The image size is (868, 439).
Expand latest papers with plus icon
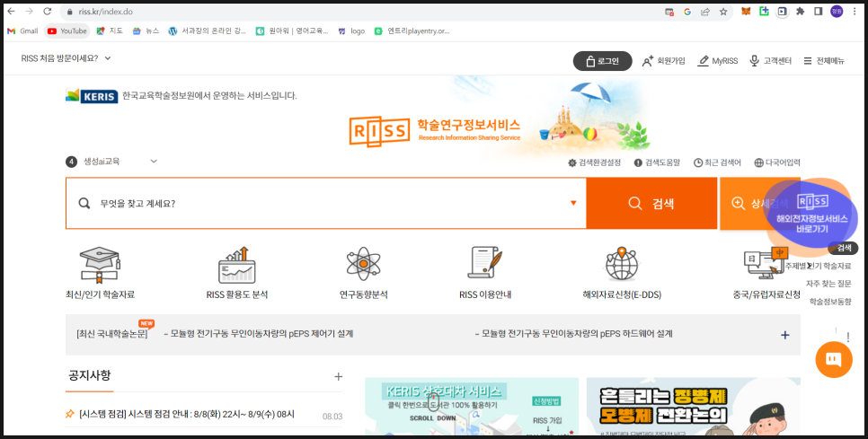tap(784, 335)
